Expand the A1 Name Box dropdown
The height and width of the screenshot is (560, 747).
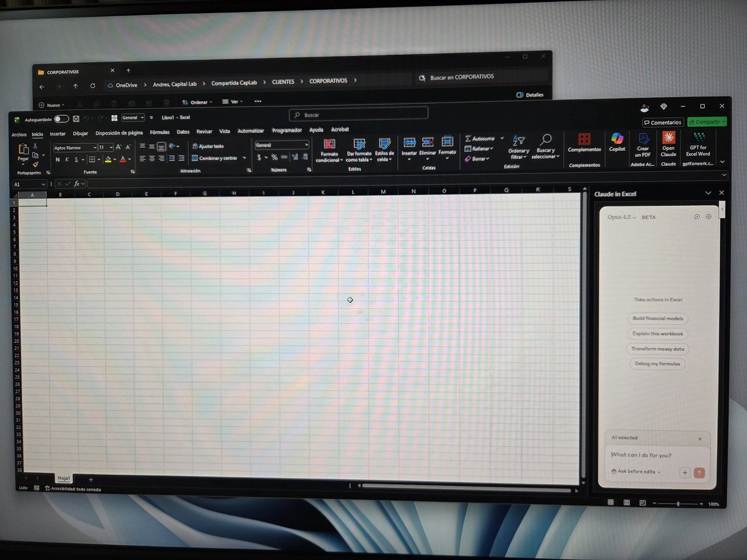[44, 184]
